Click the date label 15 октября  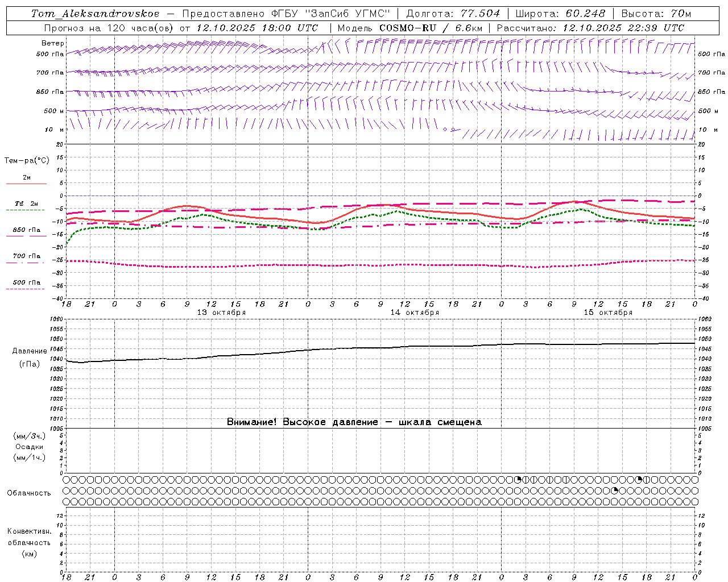608,313
